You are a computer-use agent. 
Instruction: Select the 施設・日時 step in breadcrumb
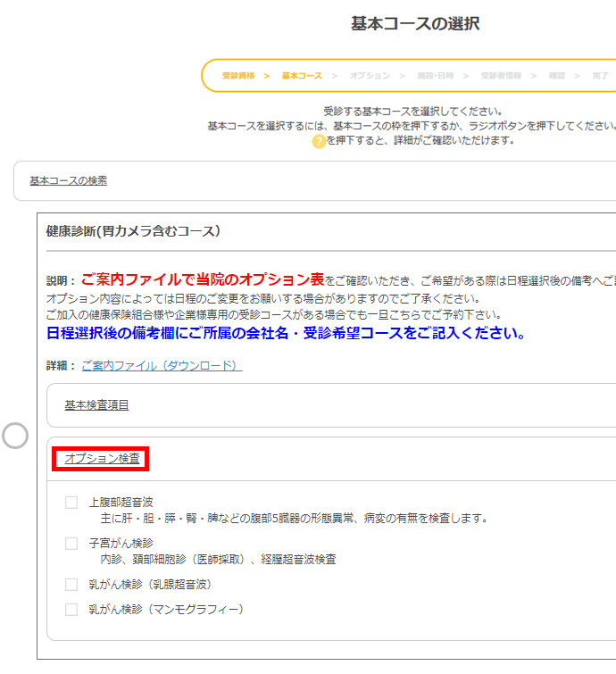click(x=436, y=76)
